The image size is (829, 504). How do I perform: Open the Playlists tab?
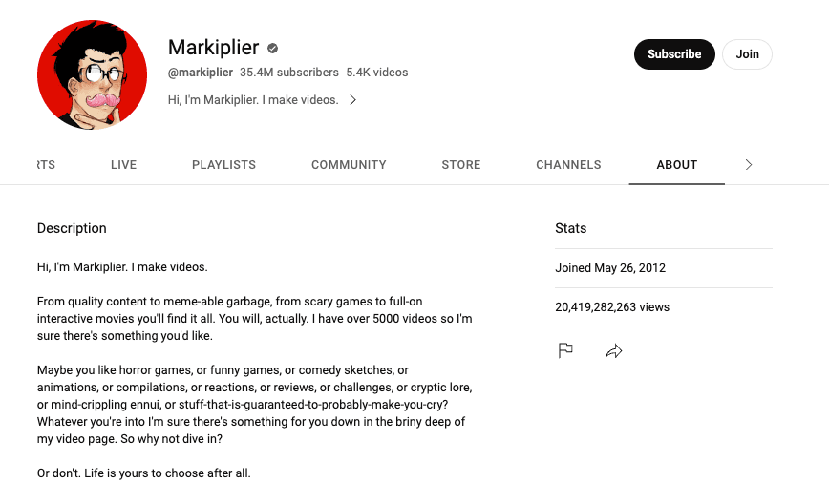(x=223, y=165)
